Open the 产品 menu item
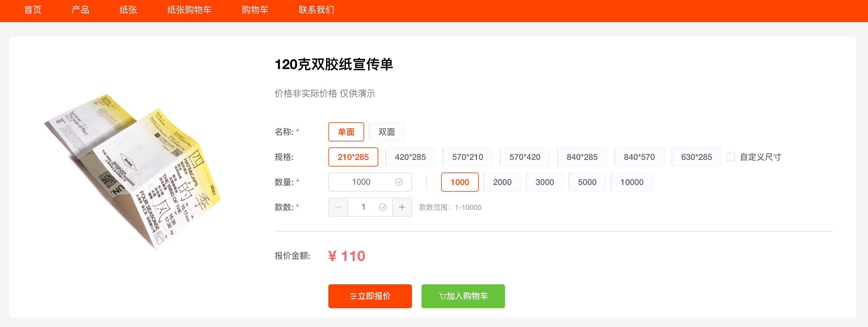 pyautogui.click(x=80, y=10)
